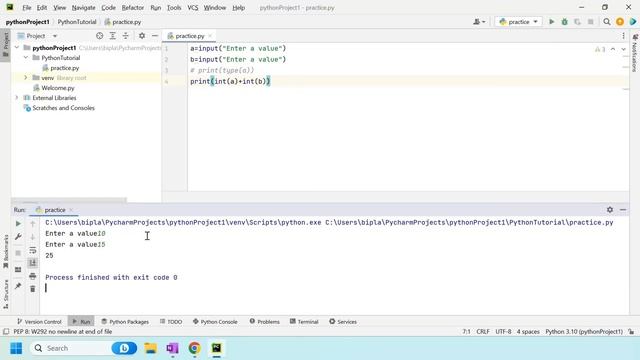Click the orange IDE updates icon
The width and height of the screenshot is (640, 360).
(620, 22)
